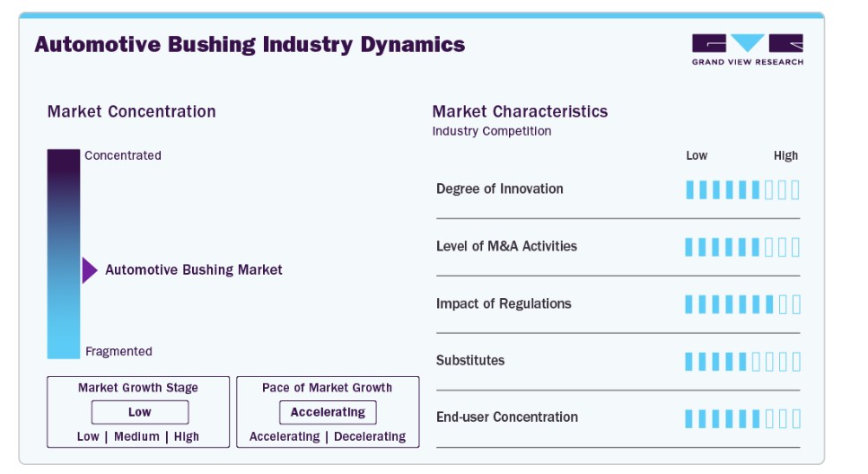868x474 pixels.
Task: Click the light blue triangle in logo
Action: (748, 42)
